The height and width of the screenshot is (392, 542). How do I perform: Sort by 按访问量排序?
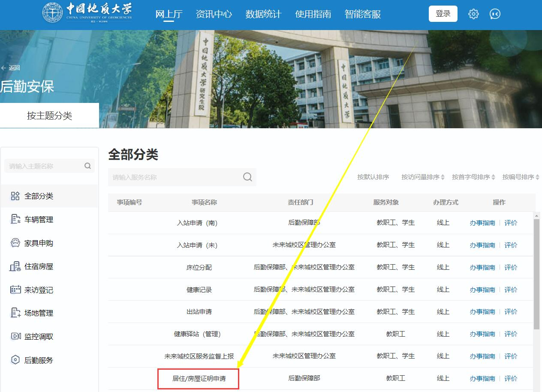point(423,177)
